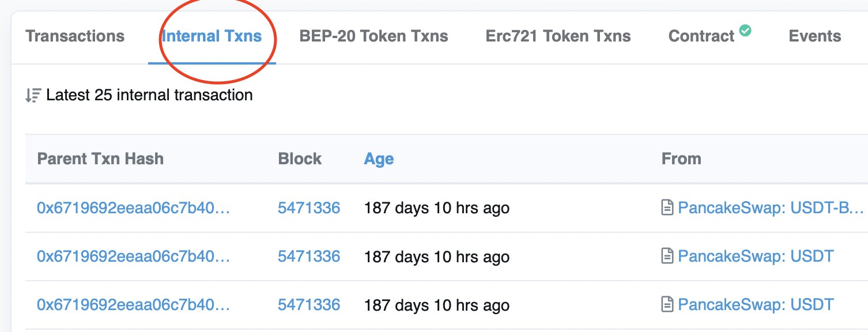The height and width of the screenshot is (332, 868).
Task: Click document icon in third PancakeSwap: USDT row
Action: click(667, 304)
